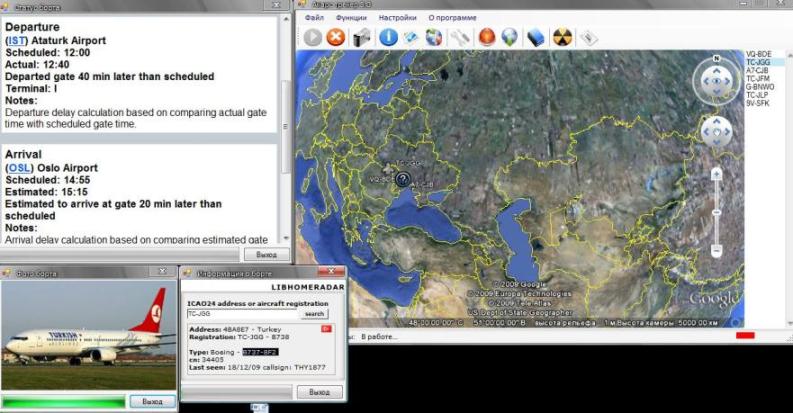
Task: Click Выход button in flight status window
Action: [267, 254]
